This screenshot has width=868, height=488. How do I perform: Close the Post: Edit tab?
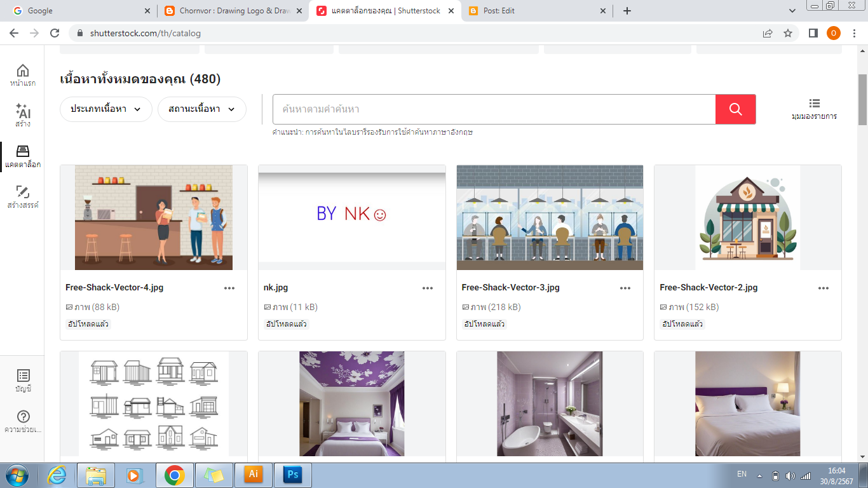pyautogui.click(x=604, y=11)
